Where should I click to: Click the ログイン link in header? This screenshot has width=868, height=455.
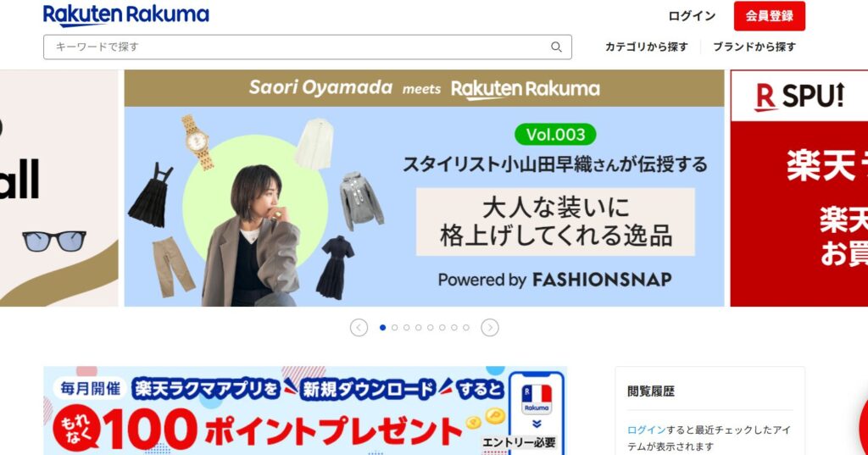click(692, 16)
